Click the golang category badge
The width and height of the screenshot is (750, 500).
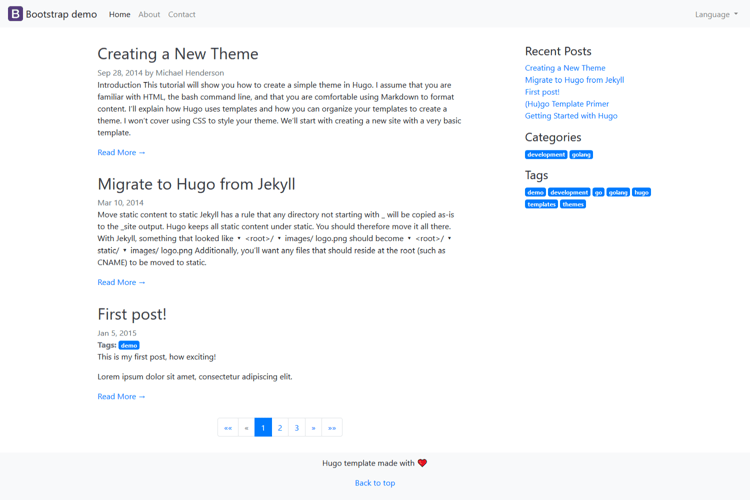581,155
